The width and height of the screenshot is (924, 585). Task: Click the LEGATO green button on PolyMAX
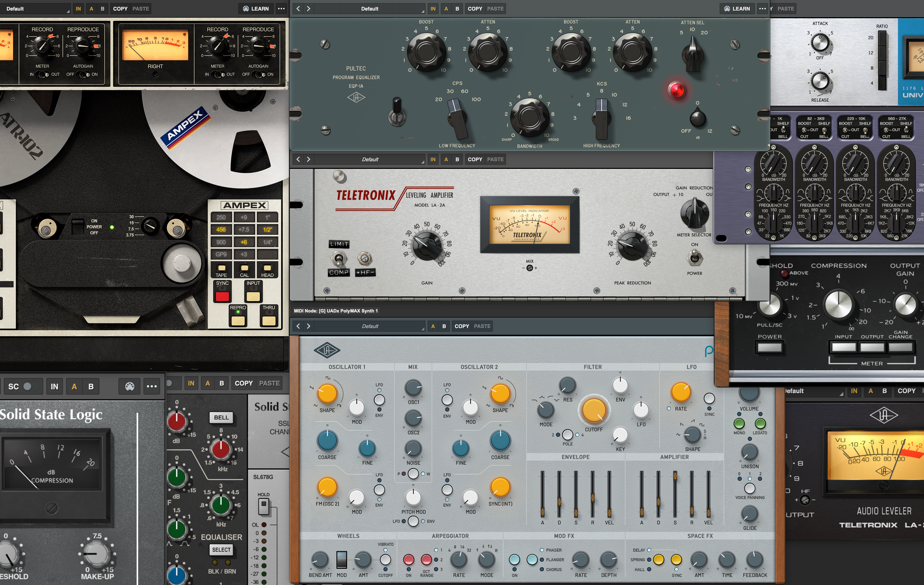pyautogui.click(x=760, y=424)
